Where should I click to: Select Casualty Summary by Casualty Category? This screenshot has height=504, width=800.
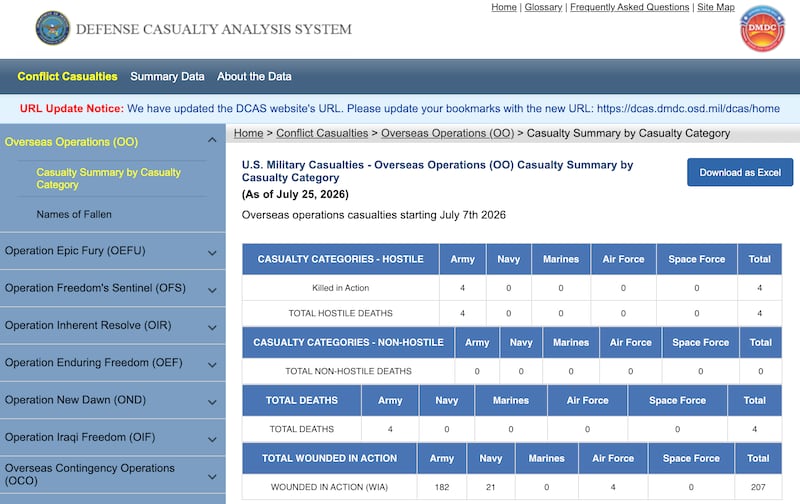[108, 179]
